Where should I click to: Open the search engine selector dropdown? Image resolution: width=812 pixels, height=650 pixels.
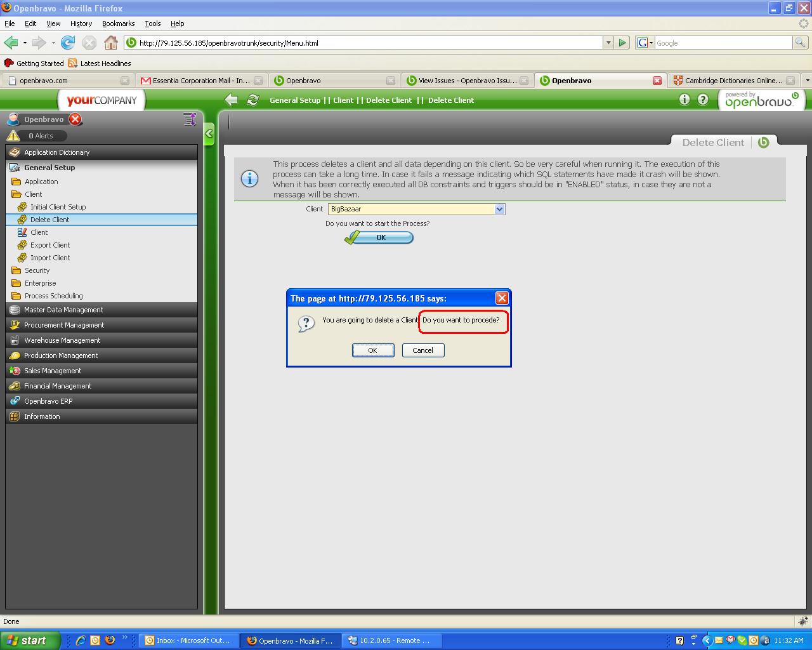[645, 43]
